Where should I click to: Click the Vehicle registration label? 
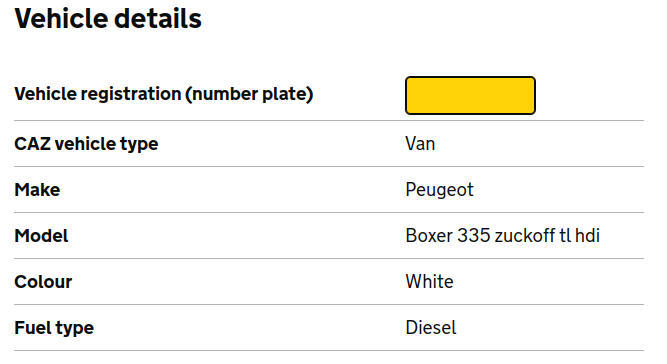tap(164, 94)
